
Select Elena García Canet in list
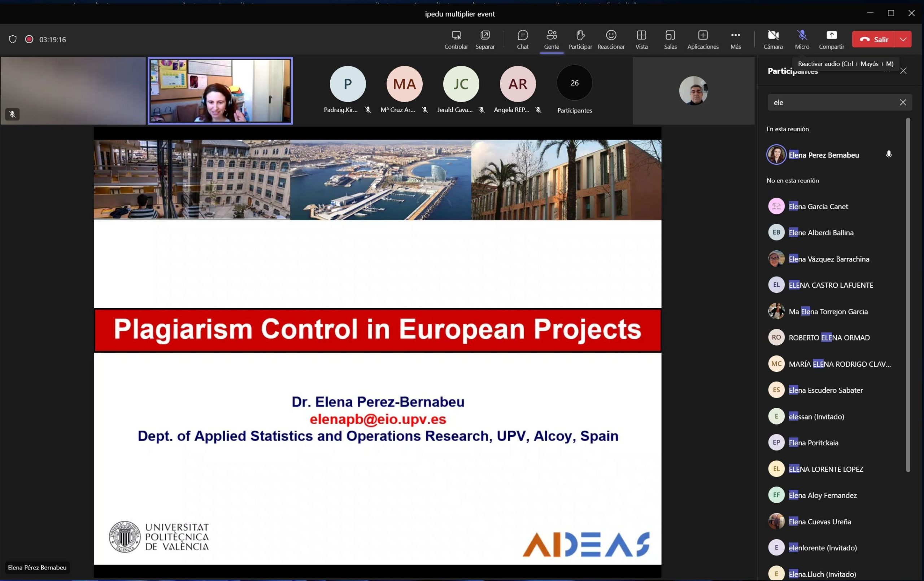(x=818, y=206)
